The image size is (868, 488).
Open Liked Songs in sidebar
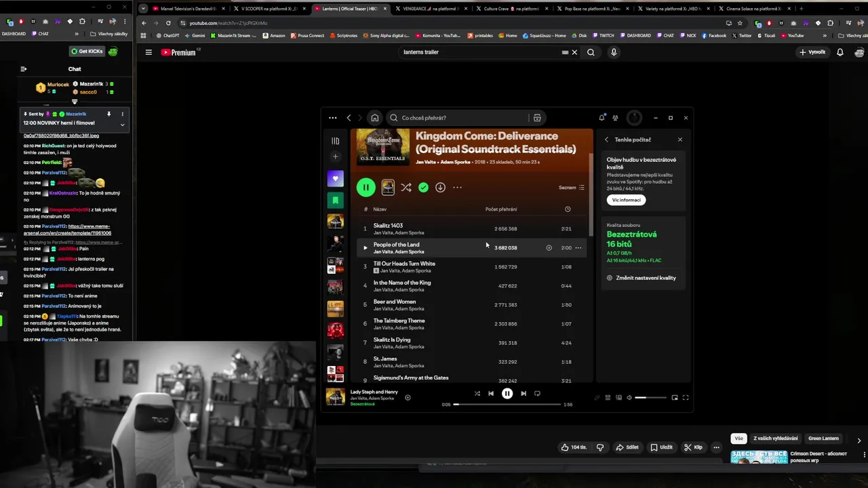point(335,179)
